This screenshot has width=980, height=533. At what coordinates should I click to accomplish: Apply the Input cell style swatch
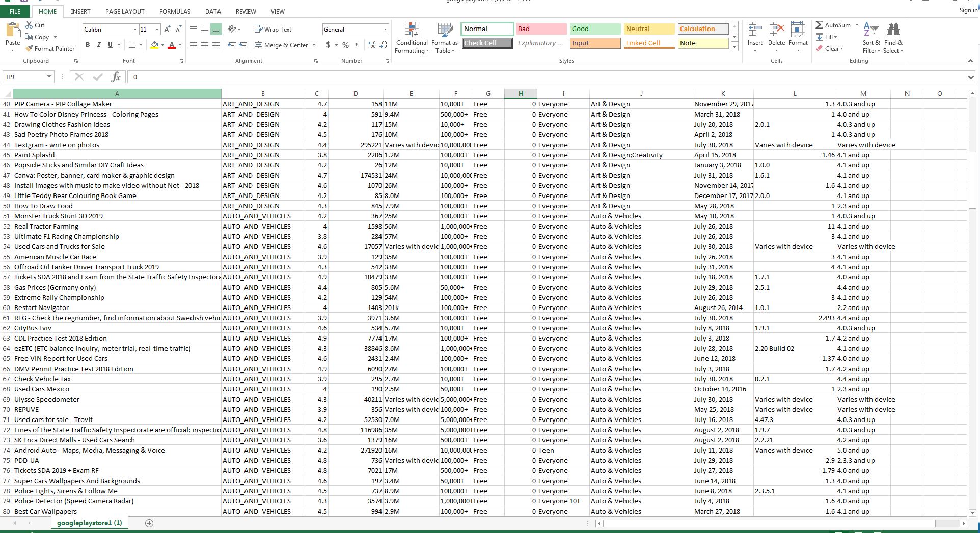(595, 43)
